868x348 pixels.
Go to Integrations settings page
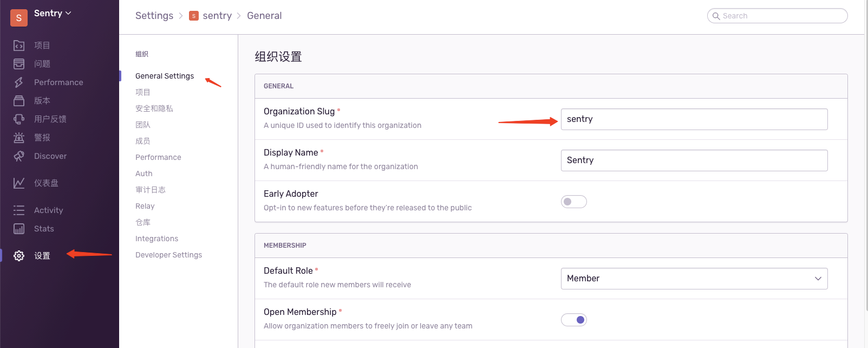156,239
